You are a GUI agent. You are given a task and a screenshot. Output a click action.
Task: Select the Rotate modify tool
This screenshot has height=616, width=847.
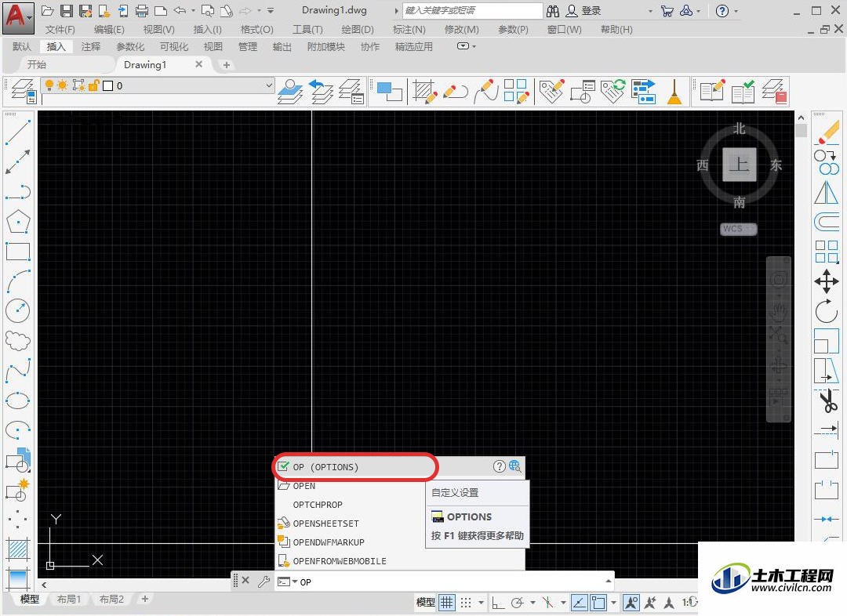[x=827, y=311]
